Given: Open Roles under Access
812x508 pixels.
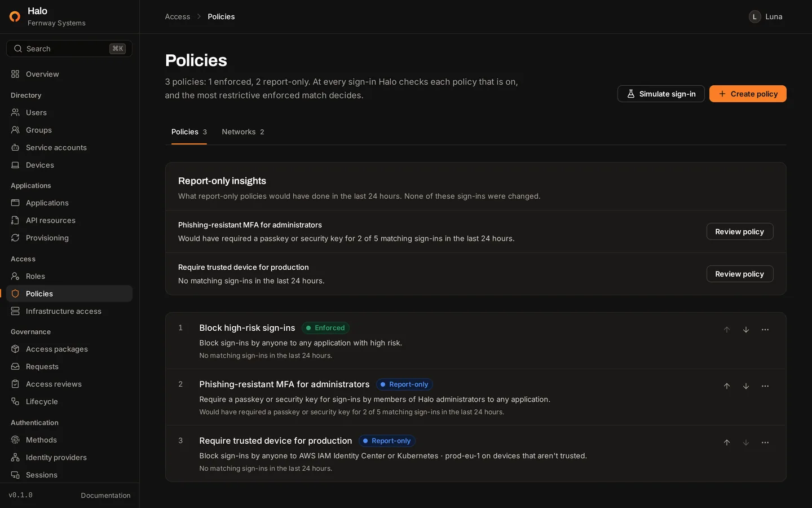Looking at the screenshot, I should [x=69, y=276].
